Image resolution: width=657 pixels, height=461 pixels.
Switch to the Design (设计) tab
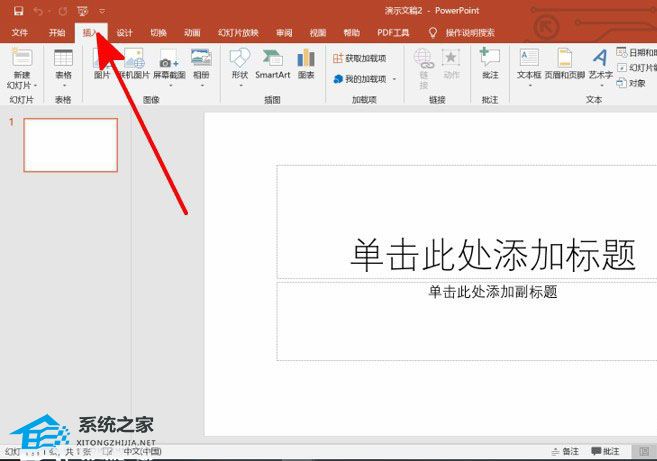[124, 32]
